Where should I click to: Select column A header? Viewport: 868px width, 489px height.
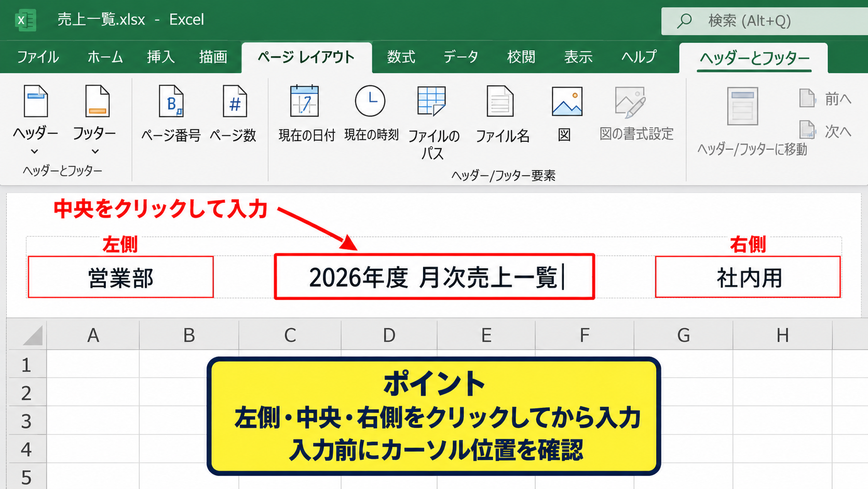coord(93,335)
